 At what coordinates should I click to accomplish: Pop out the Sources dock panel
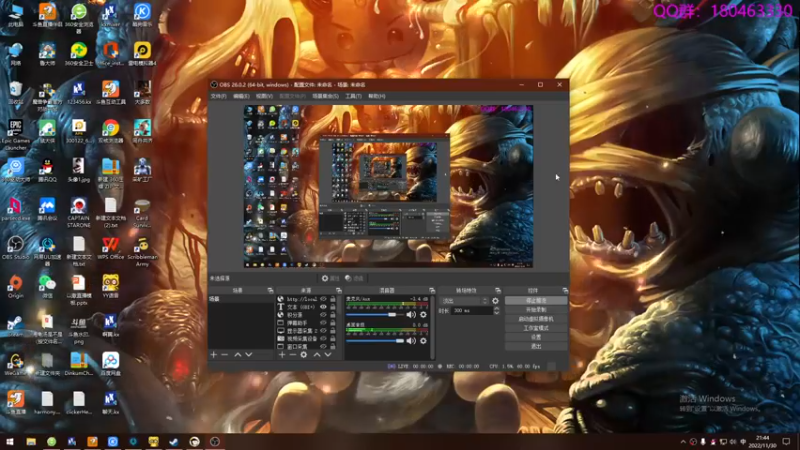tap(339, 290)
